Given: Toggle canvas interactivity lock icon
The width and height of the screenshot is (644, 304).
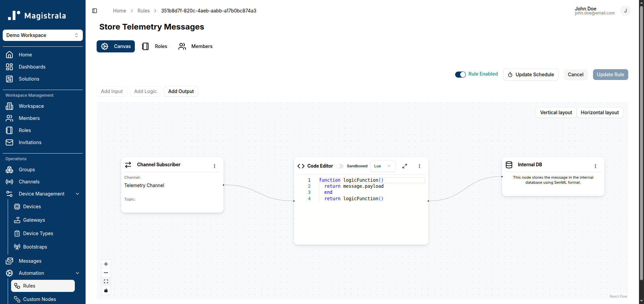Looking at the screenshot, I should 106,290.
